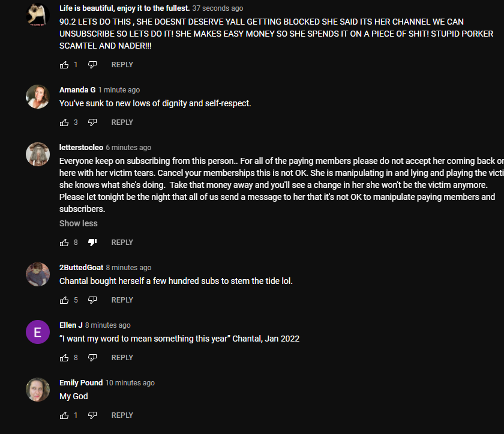504x434 pixels.
Task: Dislike the 'Life is beautiful' comment
Action: point(92,65)
